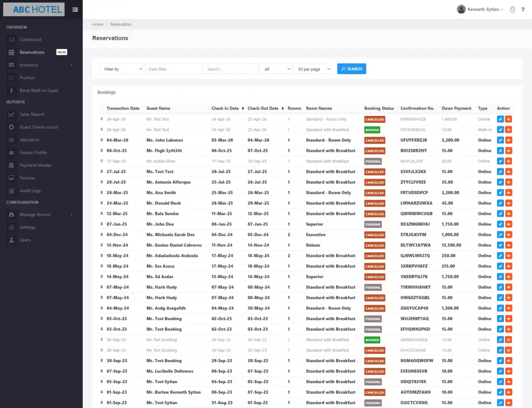Click the Book Walk-in Guest icon
The image size is (532, 408).
(12, 90)
